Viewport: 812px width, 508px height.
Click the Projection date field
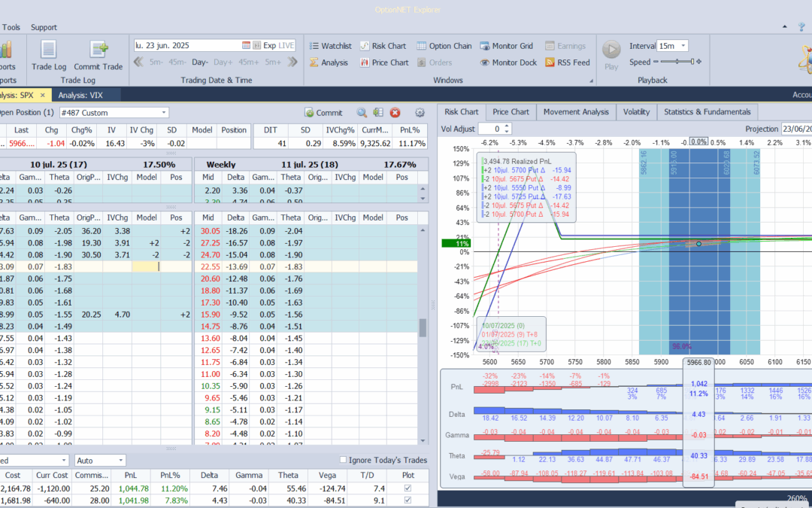796,129
